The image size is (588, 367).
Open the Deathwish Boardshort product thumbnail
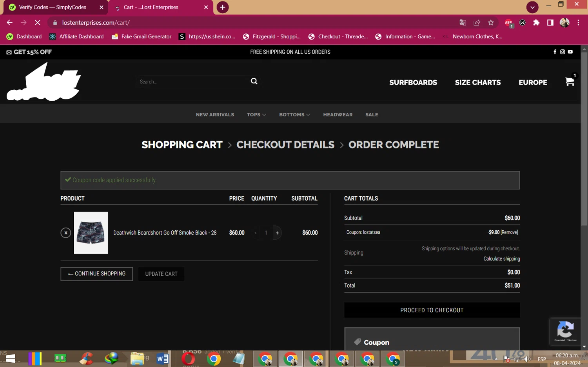pos(91,233)
